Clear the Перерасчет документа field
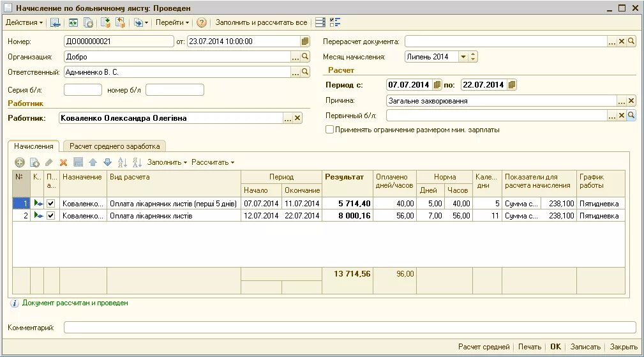The width and height of the screenshot is (644, 357). (x=622, y=41)
